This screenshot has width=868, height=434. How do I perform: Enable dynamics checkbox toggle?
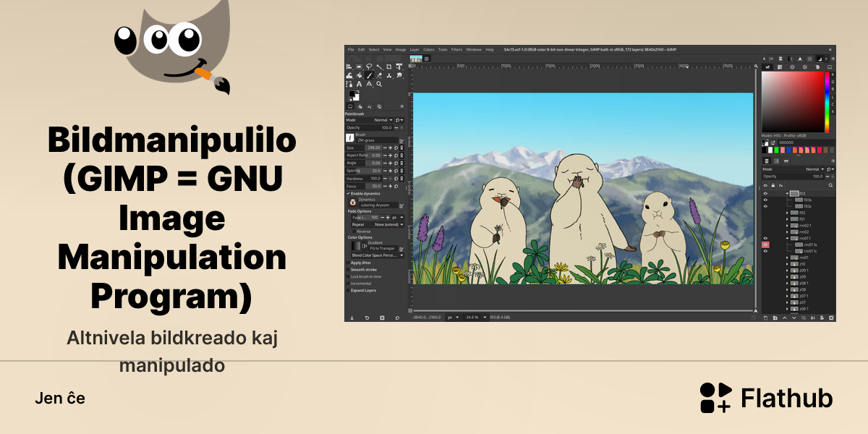348,194
